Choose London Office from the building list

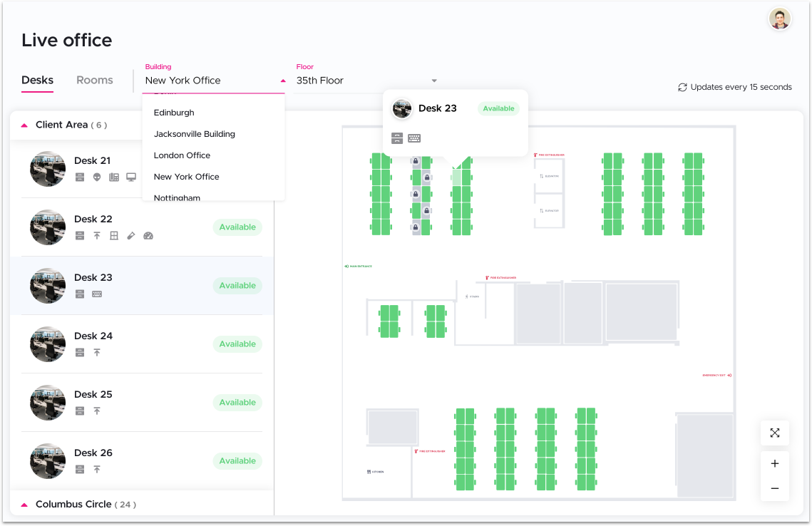[x=182, y=155]
